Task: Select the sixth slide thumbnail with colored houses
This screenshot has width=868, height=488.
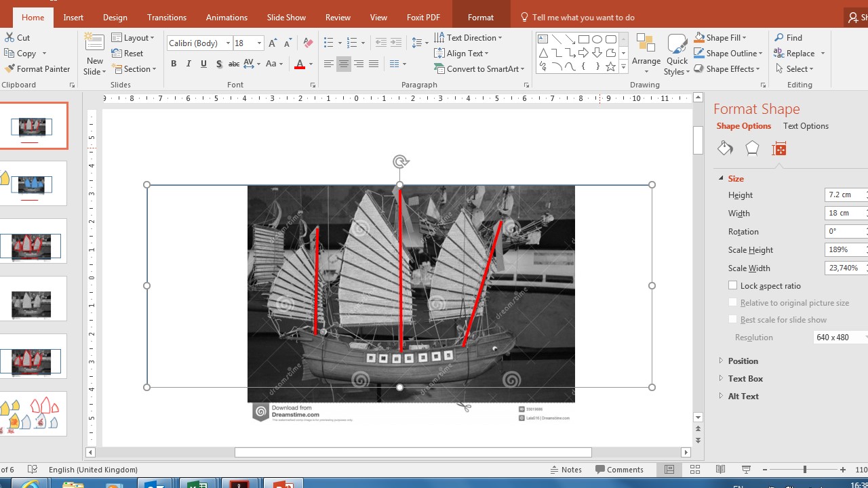Action: pyautogui.click(x=34, y=413)
